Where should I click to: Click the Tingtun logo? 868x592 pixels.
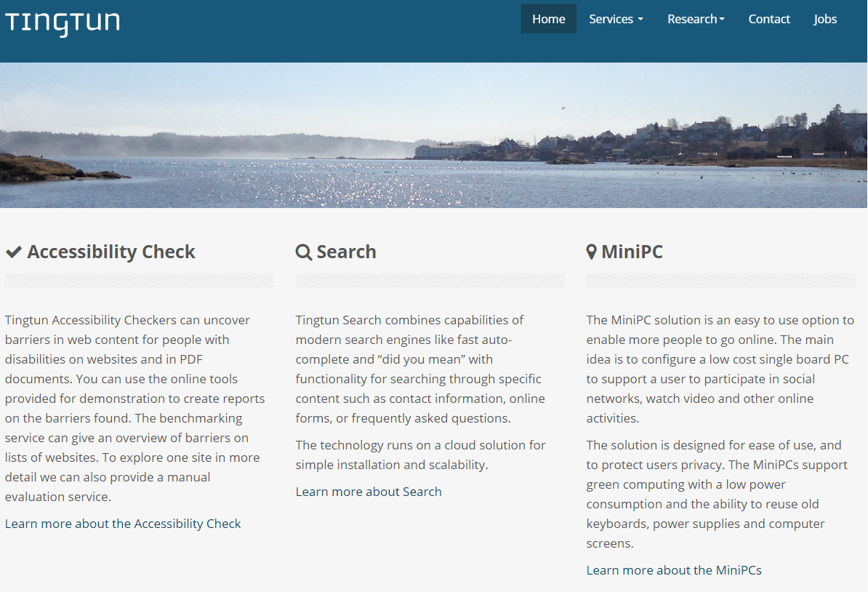[x=63, y=22]
